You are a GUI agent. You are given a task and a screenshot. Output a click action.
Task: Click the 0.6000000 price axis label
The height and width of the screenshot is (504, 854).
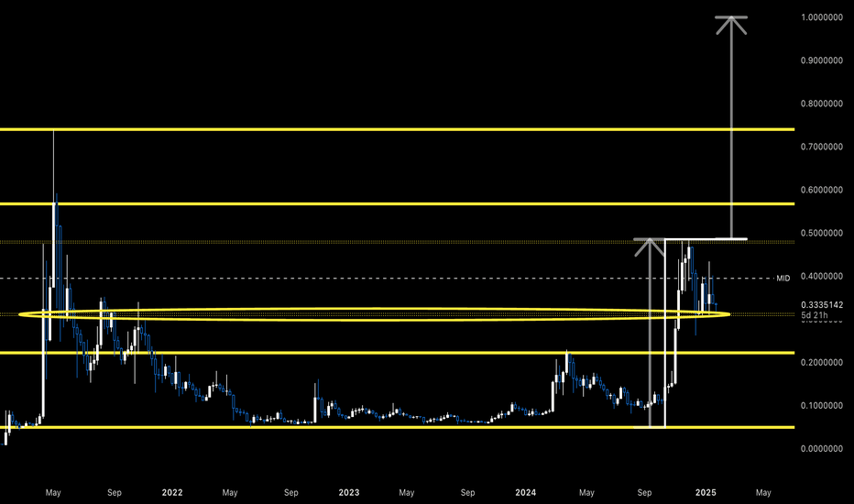tap(822, 190)
